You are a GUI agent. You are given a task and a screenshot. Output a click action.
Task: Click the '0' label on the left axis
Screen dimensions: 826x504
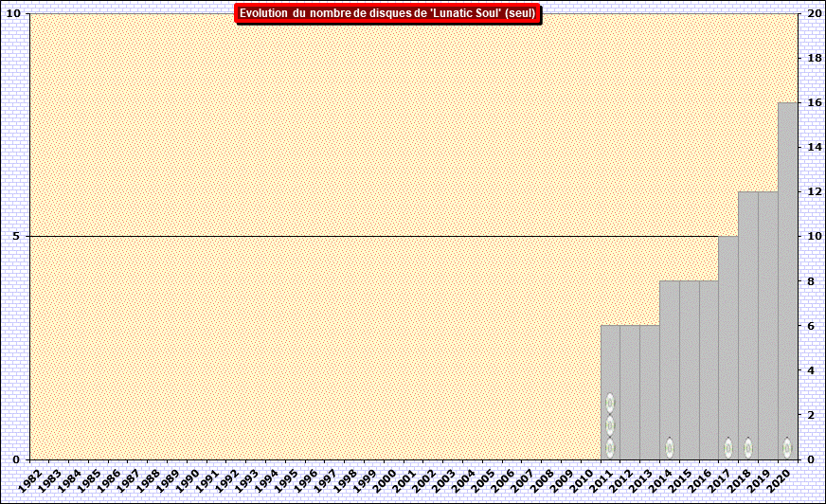(16, 459)
